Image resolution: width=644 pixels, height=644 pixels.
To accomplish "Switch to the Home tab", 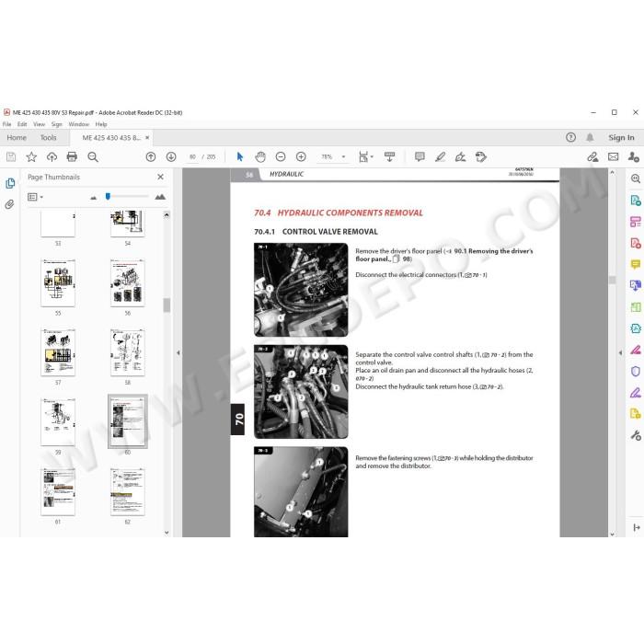I will (17, 138).
